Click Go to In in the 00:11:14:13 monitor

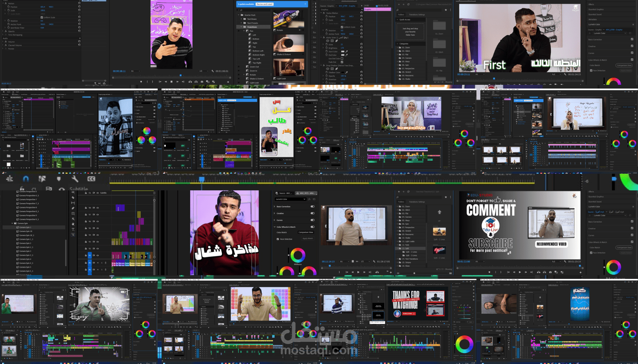coord(346,272)
